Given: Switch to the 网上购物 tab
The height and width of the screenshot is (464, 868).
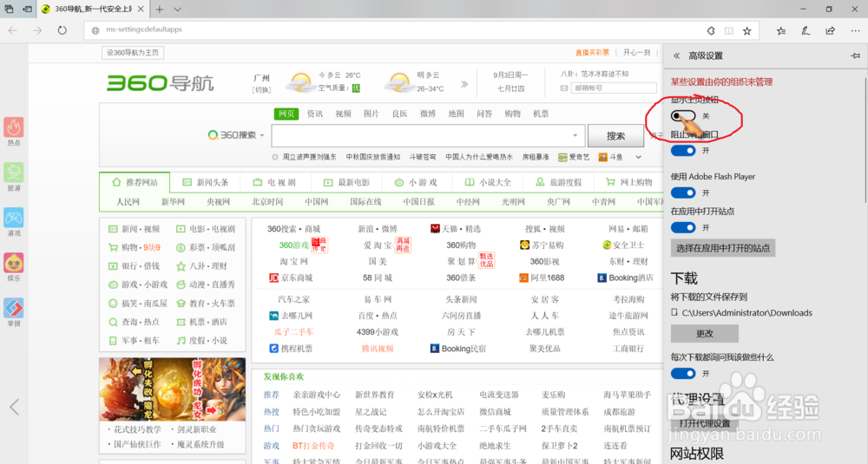Looking at the screenshot, I should [x=629, y=182].
